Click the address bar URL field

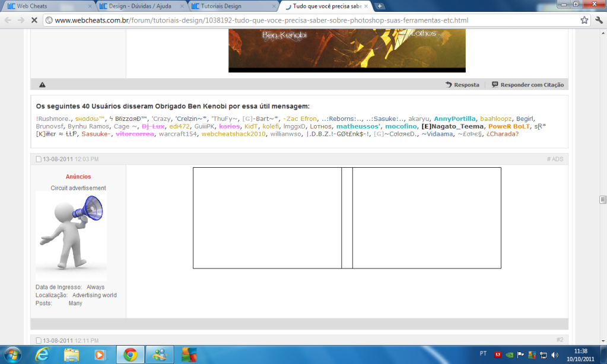pyautogui.click(x=309, y=20)
